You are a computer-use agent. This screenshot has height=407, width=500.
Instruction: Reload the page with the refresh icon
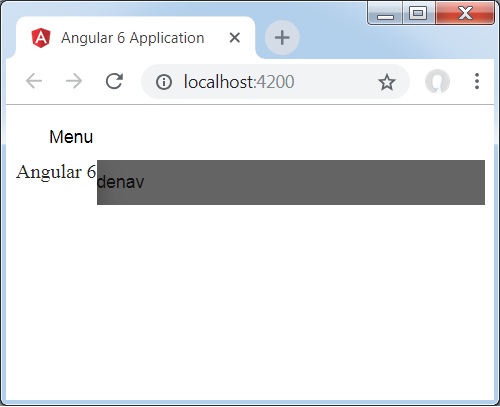pyautogui.click(x=114, y=81)
